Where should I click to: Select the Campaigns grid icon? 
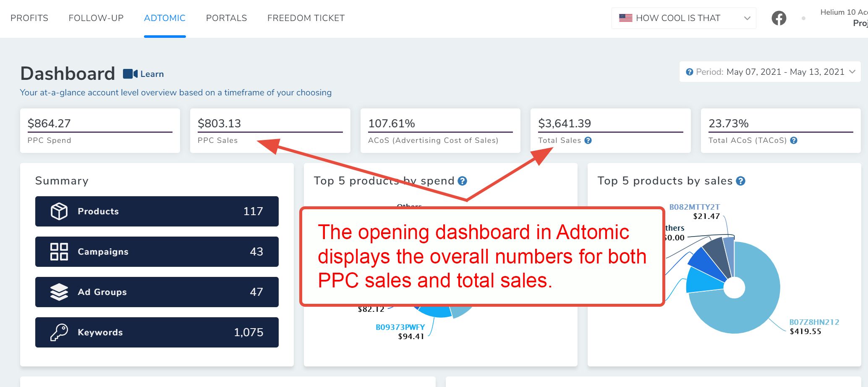tap(60, 252)
